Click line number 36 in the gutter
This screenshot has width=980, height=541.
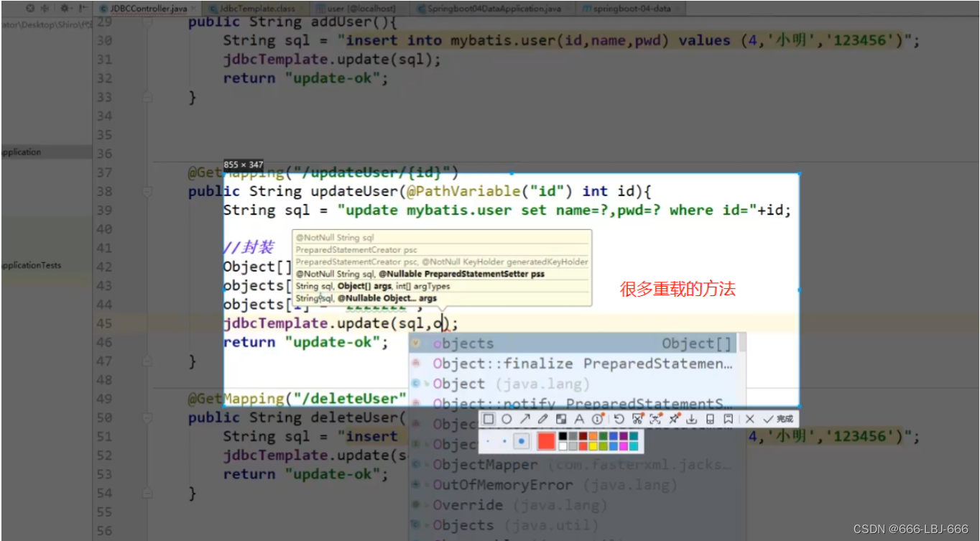[105, 154]
